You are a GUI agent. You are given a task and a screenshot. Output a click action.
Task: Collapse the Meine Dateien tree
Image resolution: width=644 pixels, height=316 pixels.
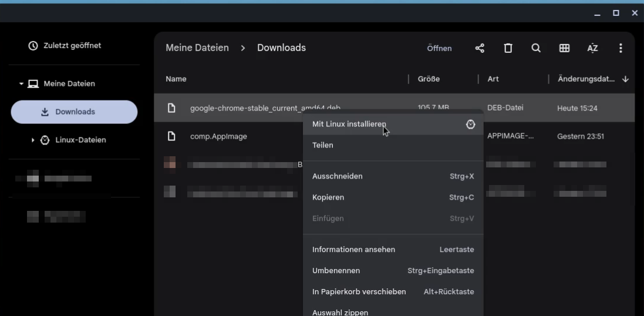(21, 84)
